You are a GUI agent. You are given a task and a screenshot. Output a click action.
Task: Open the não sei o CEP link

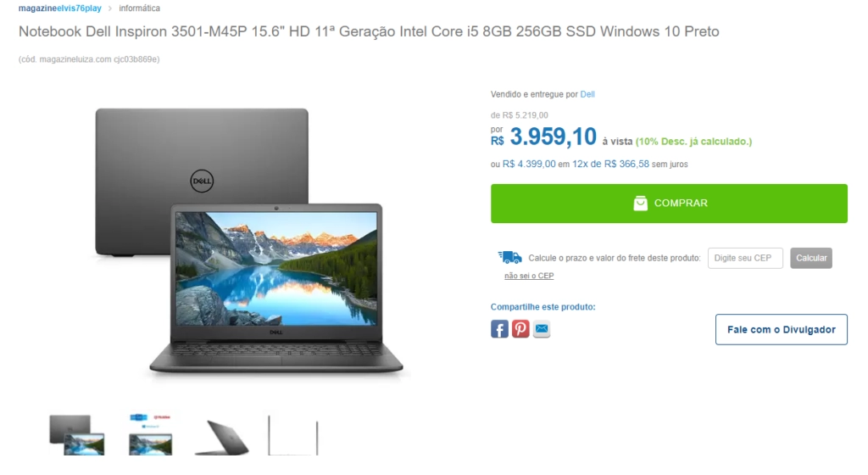tap(529, 276)
